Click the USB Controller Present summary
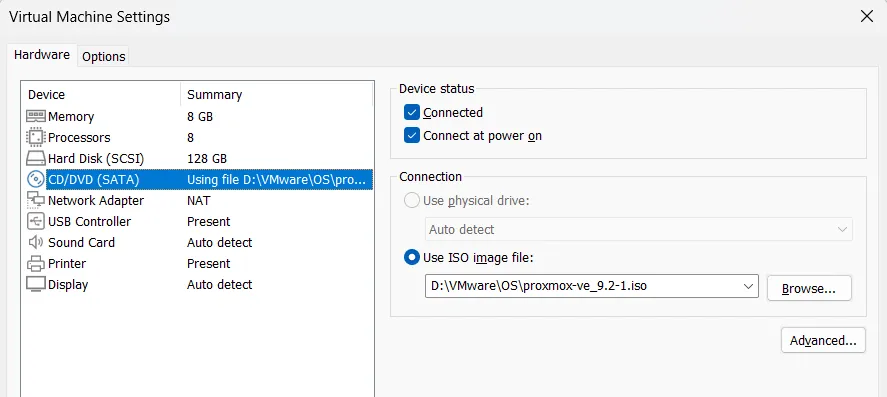Viewport: 887px width, 397px height. (209, 221)
